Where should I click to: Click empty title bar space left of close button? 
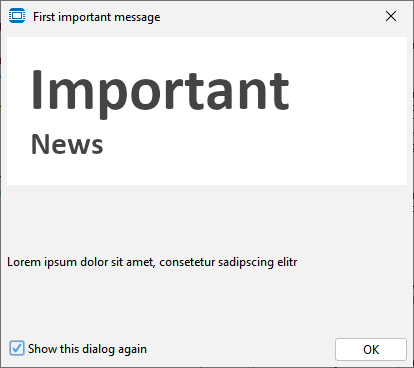[267, 16]
